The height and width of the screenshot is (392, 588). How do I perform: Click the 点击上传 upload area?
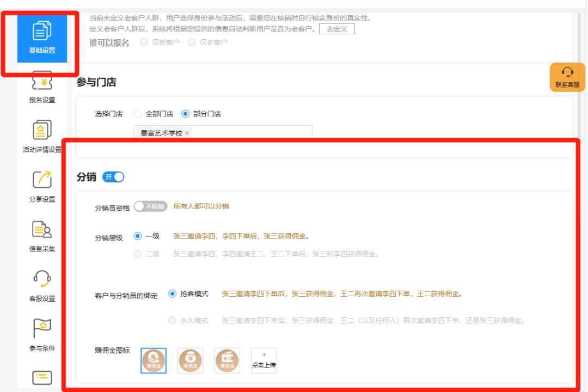264,360
